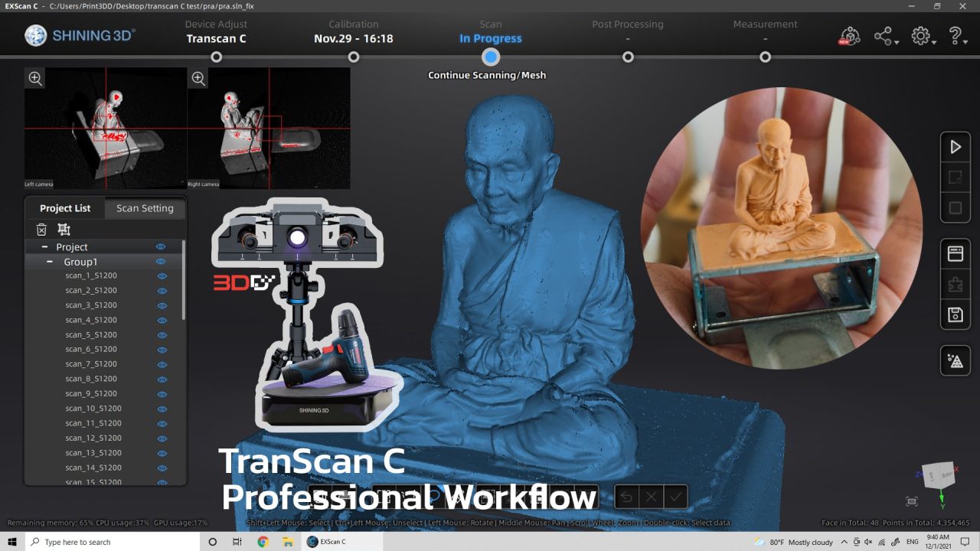This screenshot has width=980, height=551.
Task: Select the multi-select frames icon in Project List
Action: click(x=64, y=229)
